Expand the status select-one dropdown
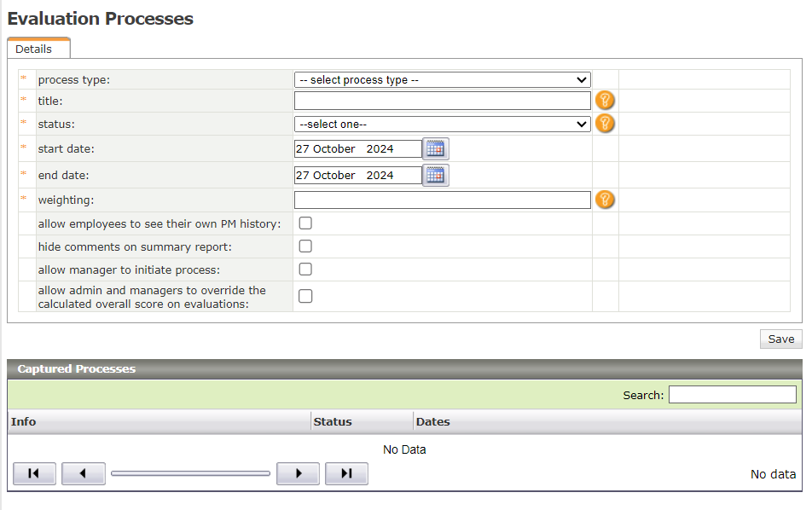 (442, 124)
